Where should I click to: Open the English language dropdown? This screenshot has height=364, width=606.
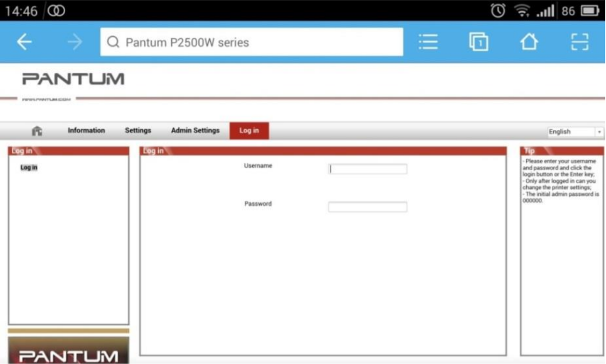click(x=571, y=132)
